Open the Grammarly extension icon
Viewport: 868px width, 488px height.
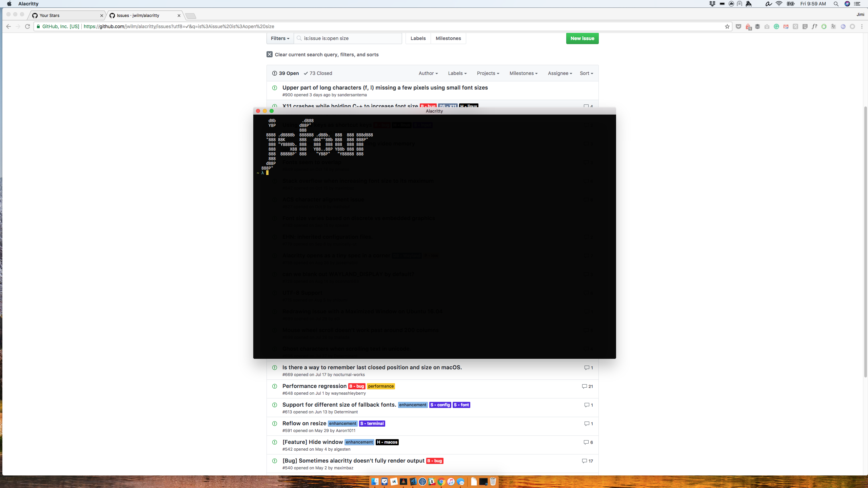coord(776,26)
